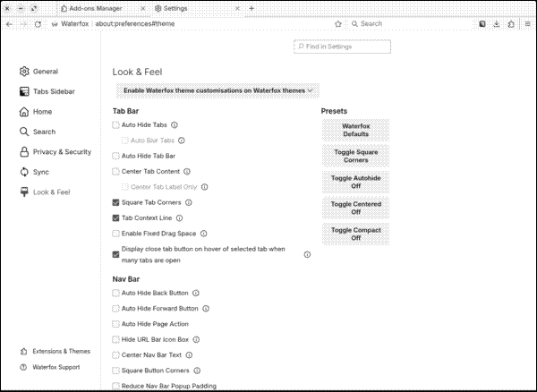Viewport: 537px width, 392px height.
Task: Bookmark this page with the star icon
Action: pos(338,24)
